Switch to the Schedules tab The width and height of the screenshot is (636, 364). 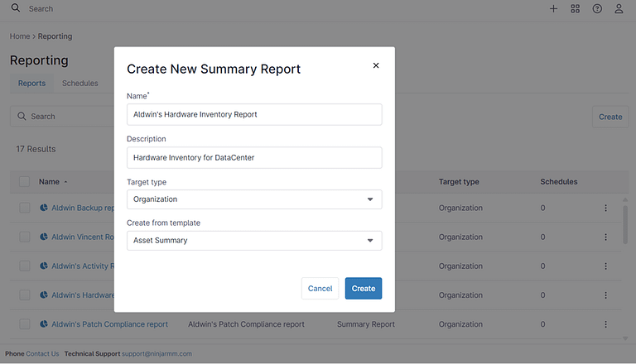coord(79,83)
